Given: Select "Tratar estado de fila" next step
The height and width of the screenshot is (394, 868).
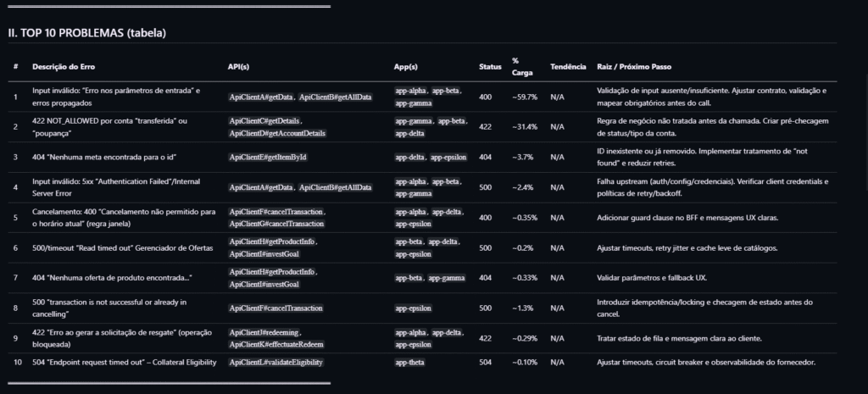Looking at the screenshot, I should click(679, 338).
